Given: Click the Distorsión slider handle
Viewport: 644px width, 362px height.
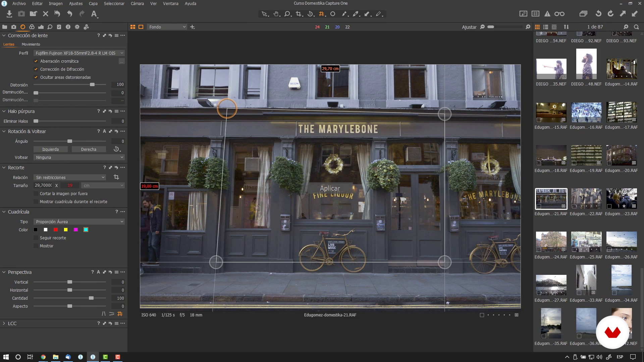Looking at the screenshot, I should pos(92,84).
